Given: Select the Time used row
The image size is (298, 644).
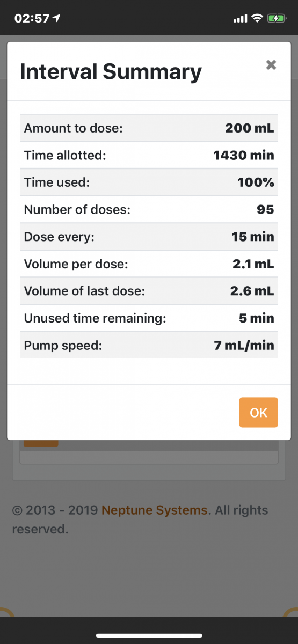Looking at the screenshot, I should pyautogui.click(x=149, y=182).
